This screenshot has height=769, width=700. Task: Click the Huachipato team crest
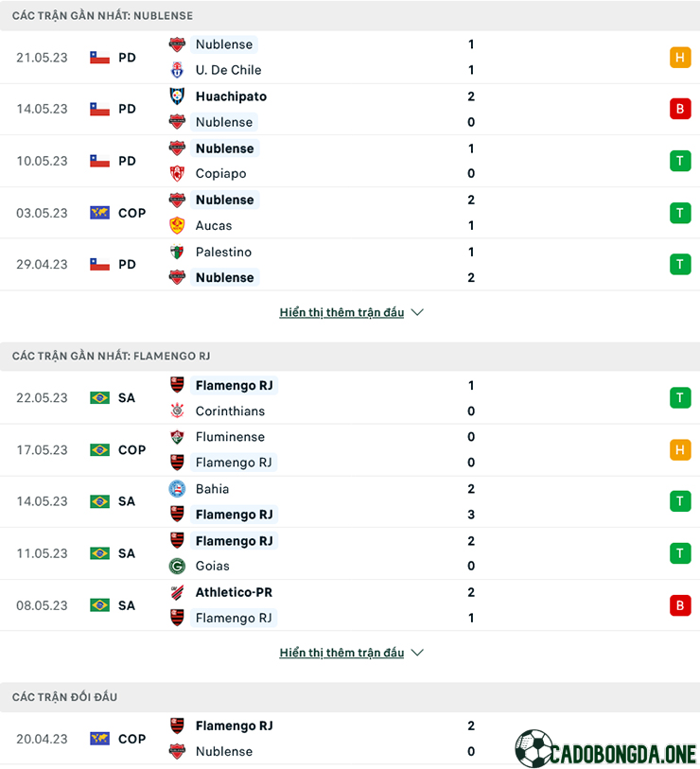177,96
